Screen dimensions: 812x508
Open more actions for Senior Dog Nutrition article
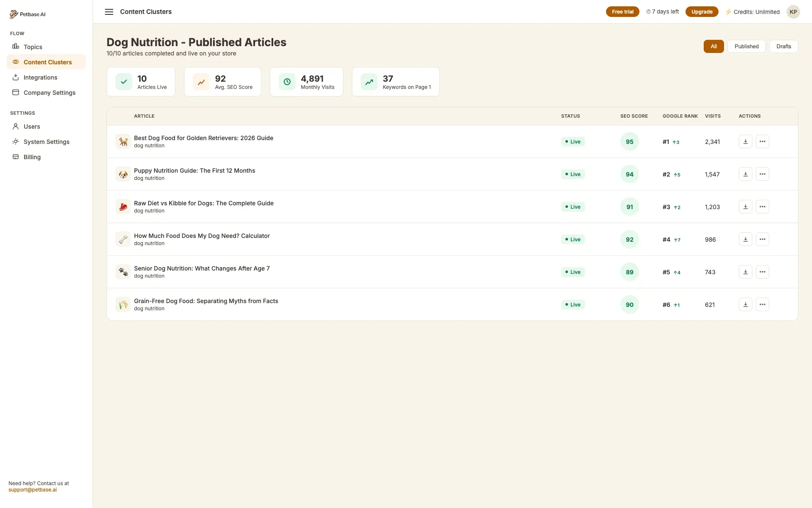762,271
